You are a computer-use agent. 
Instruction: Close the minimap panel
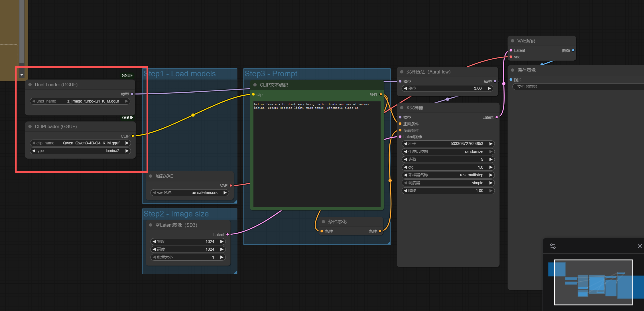[x=640, y=246]
